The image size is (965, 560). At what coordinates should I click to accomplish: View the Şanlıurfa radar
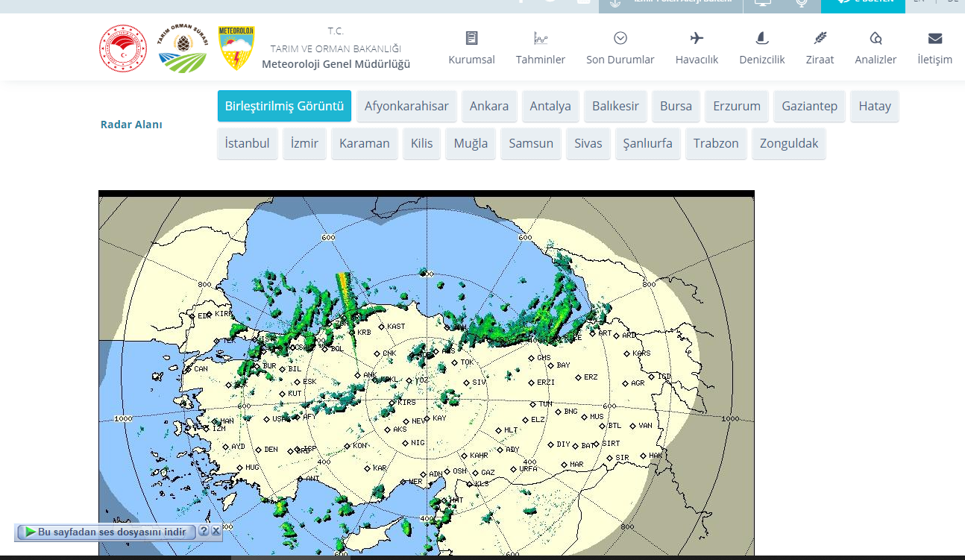[648, 143]
